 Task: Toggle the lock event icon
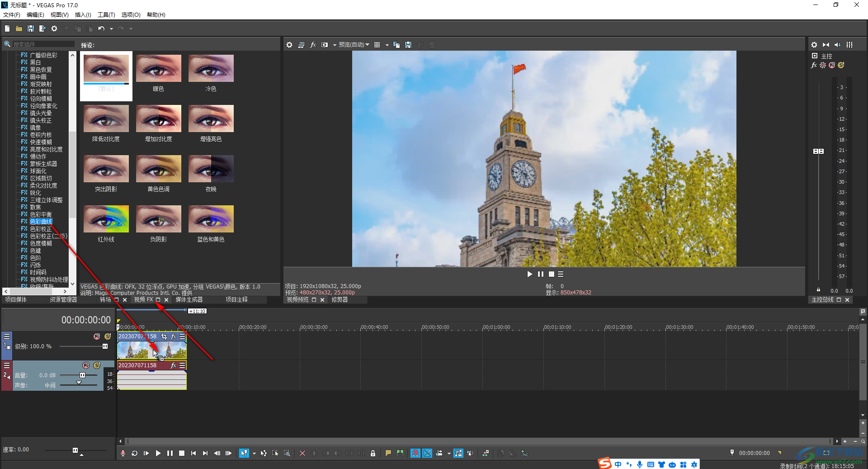coord(373,453)
